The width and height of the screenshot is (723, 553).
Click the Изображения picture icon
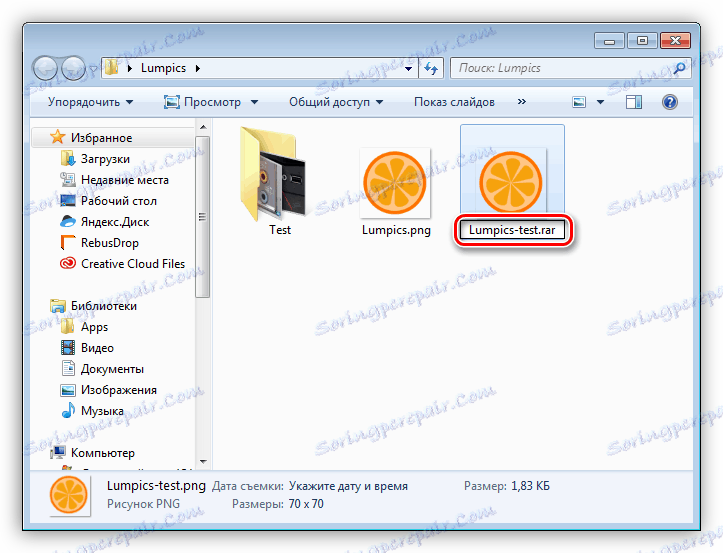tap(68, 390)
